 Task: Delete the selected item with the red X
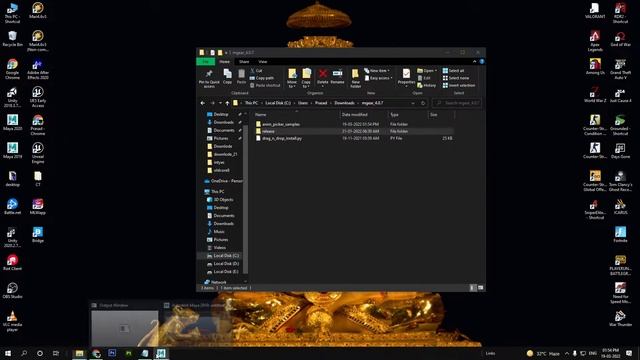tap(322, 77)
